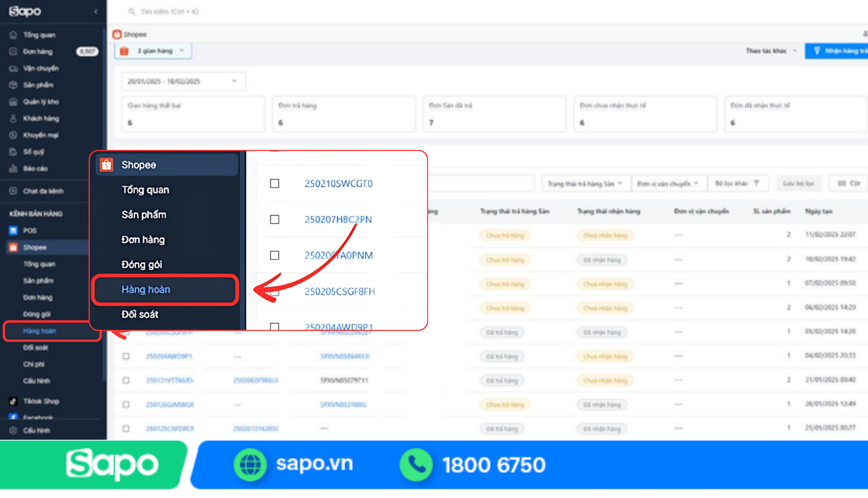Select Tổng quan in the zoomed Shopee menu

tap(145, 190)
